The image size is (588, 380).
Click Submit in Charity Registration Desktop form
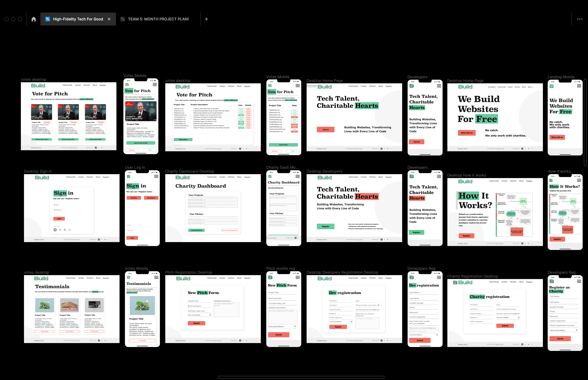coord(505,326)
